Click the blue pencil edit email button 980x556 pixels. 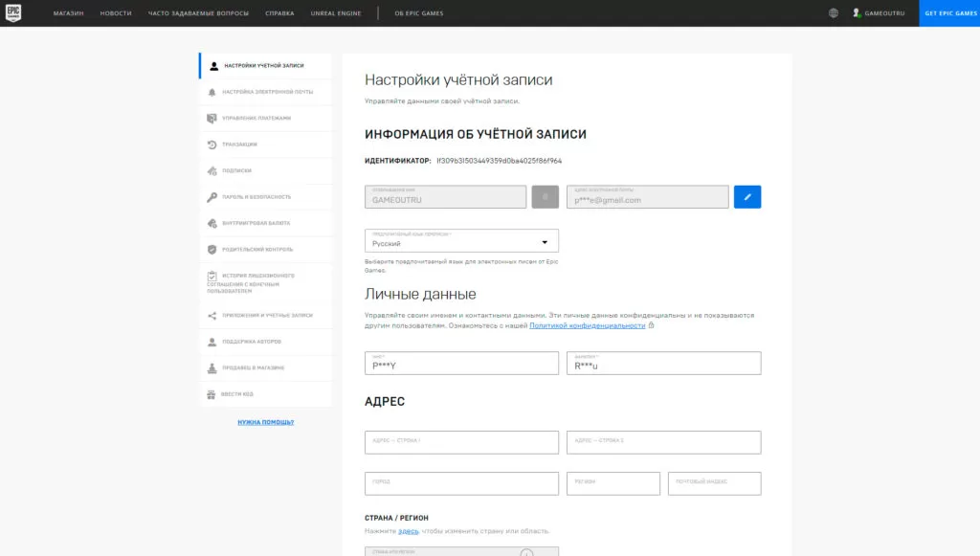(747, 197)
